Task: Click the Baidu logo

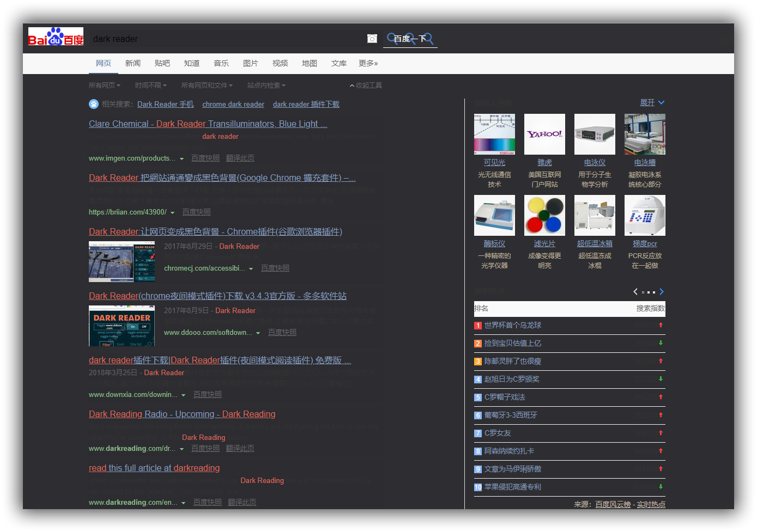Action: (x=56, y=36)
